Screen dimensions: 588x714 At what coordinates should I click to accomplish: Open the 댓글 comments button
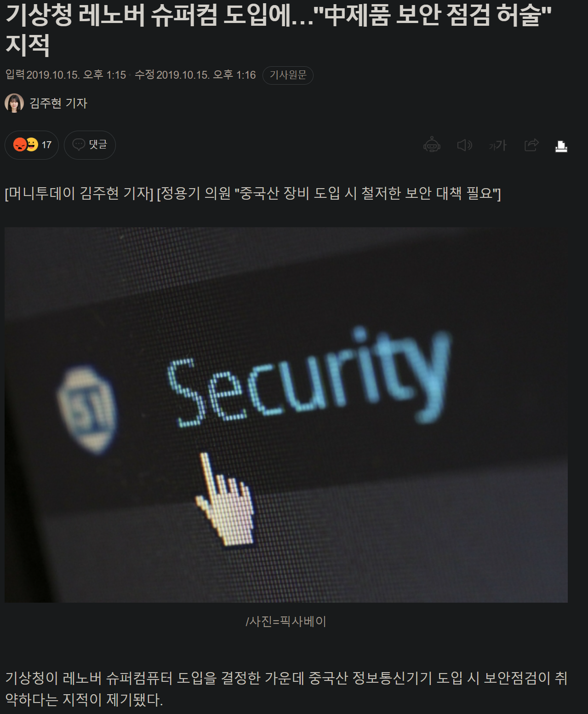(x=90, y=145)
